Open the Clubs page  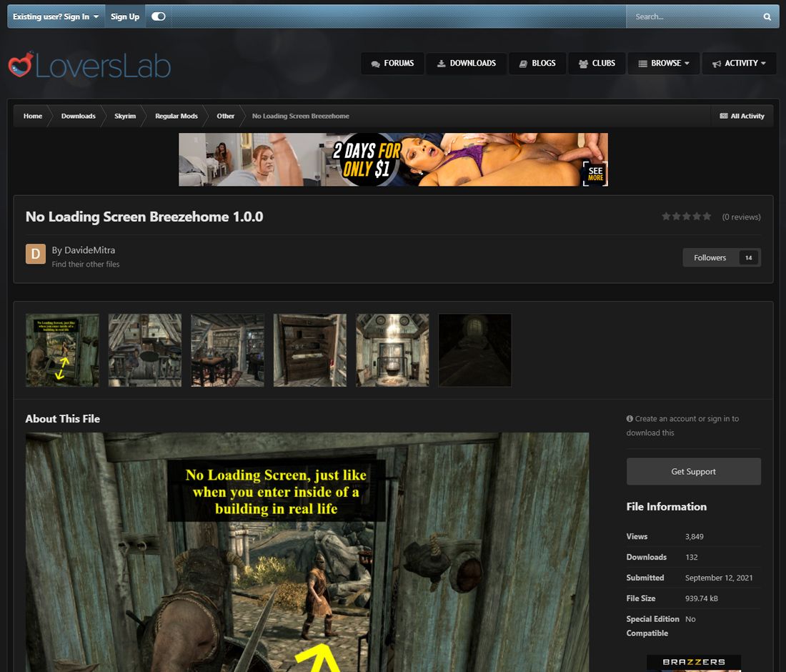tap(597, 63)
